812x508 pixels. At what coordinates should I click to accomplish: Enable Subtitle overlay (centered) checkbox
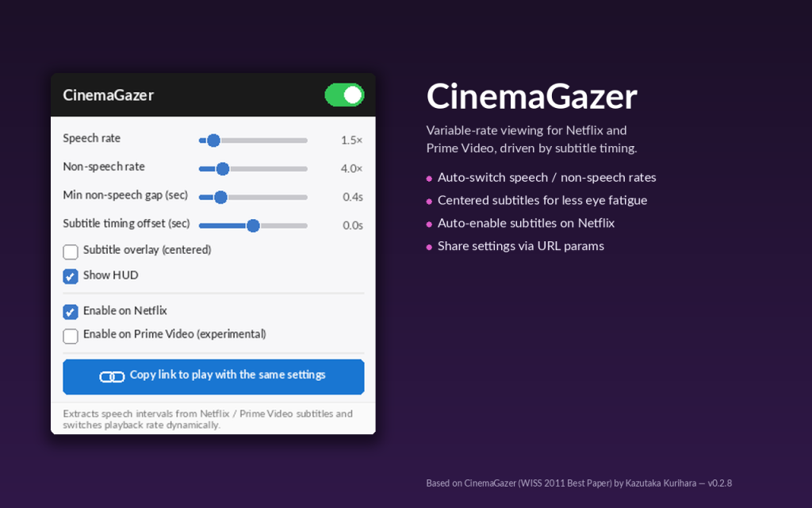tap(71, 252)
